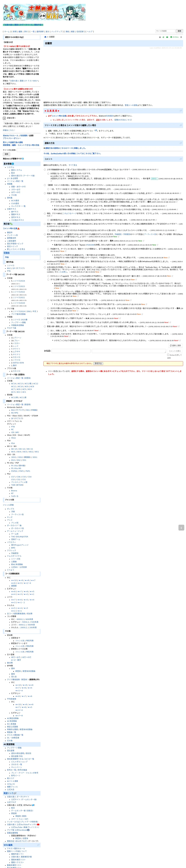The width and height of the screenshot is (186, 868).
Task: Click the 20.8ms load time indicator
Action: pyautogui.click(x=175, y=37)
